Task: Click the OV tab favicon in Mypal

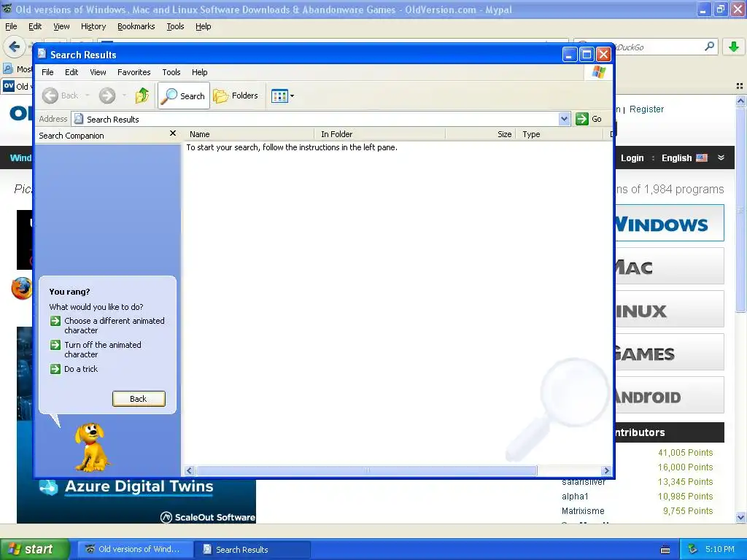Action: pyautogui.click(x=9, y=86)
